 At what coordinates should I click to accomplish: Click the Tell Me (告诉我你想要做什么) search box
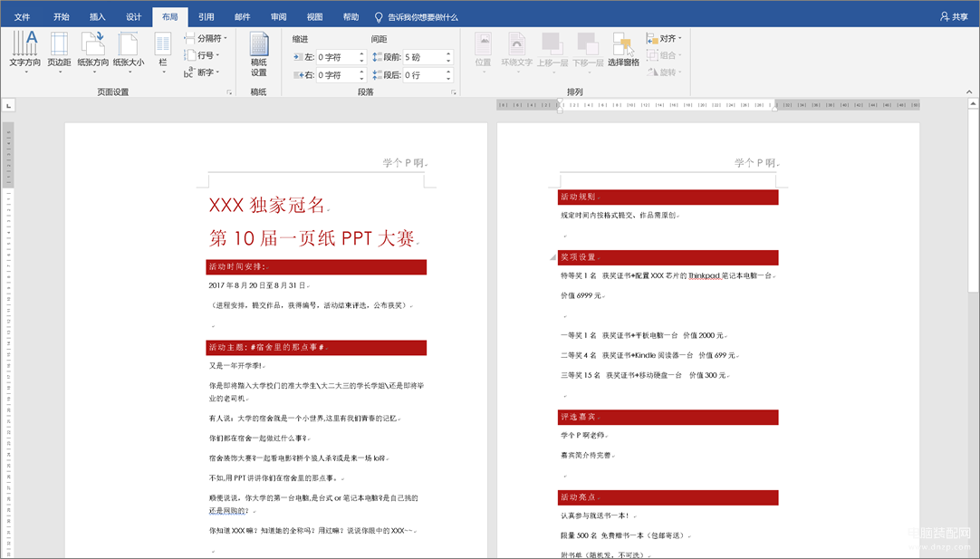pyautogui.click(x=417, y=17)
